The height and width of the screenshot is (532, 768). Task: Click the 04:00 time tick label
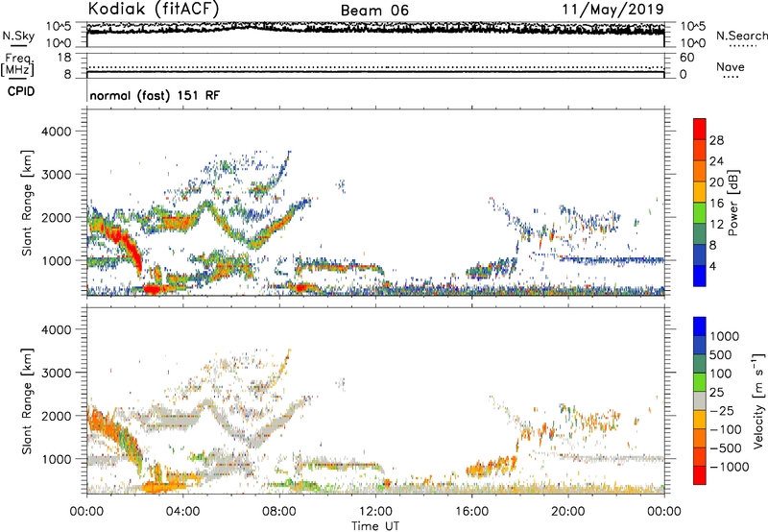coord(182,511)
